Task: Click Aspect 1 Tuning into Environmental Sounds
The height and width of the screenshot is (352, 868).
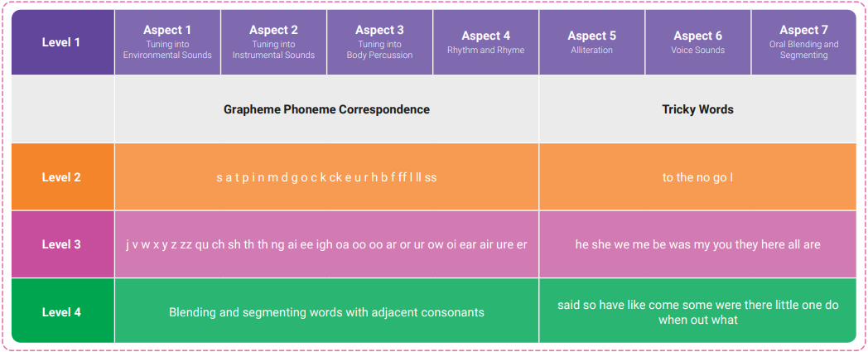Action: pyautogui.click(x=167, y=42)
